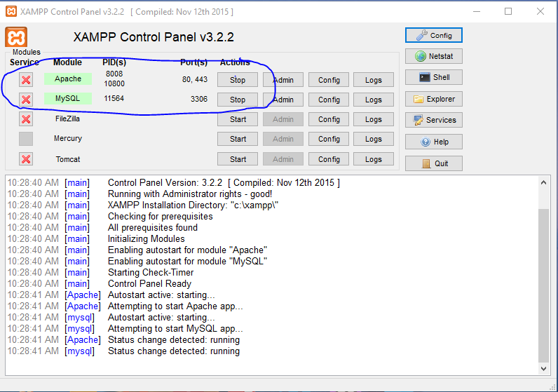Click the XAMPP icon in the title bar
558x392 pixels.
click(11, 11)
